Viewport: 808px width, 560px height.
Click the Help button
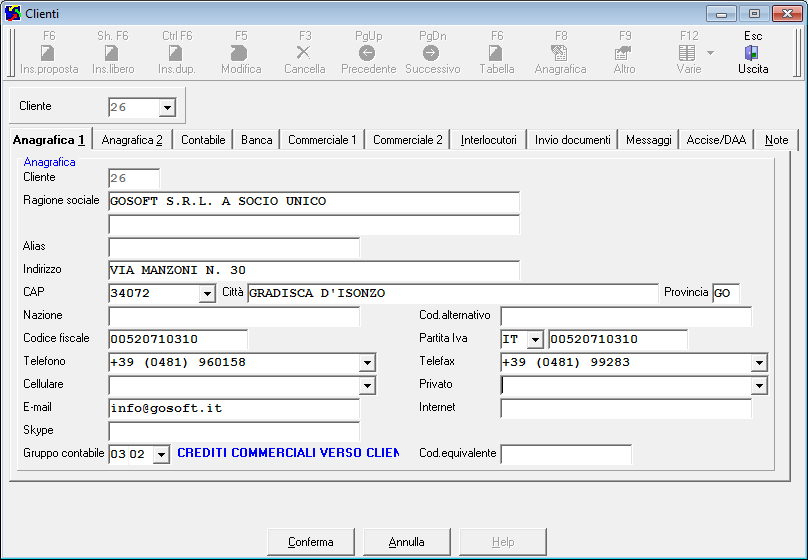[x=502, y=542]
